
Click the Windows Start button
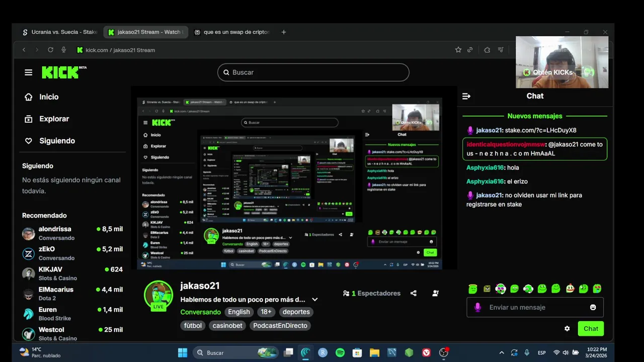[x=183, y=353]
